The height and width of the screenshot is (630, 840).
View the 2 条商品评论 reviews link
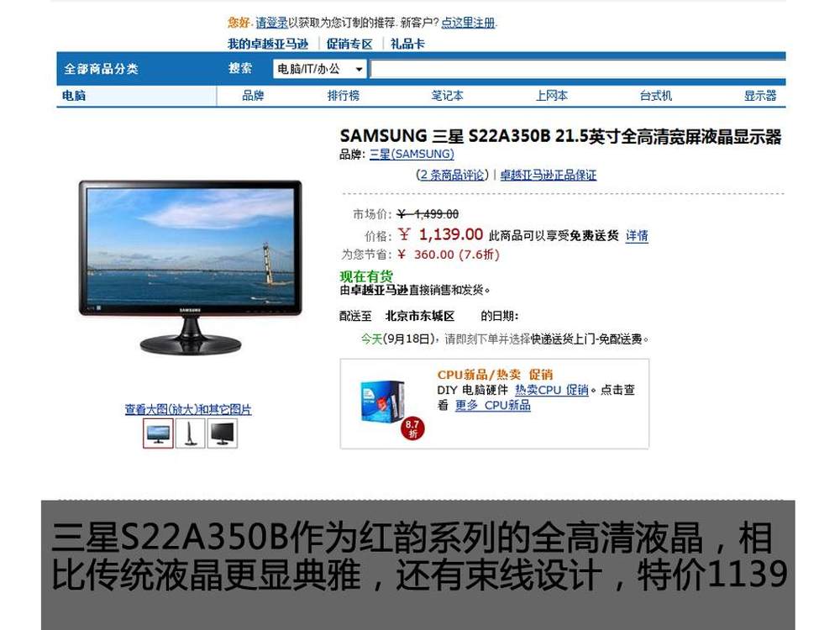[x=452, y=175]
